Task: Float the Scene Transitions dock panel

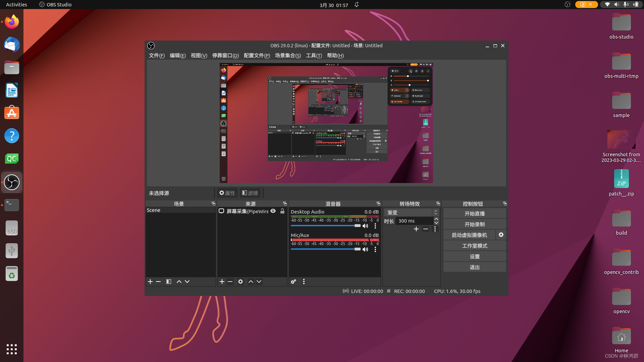Action: click(x=438, y=204)
